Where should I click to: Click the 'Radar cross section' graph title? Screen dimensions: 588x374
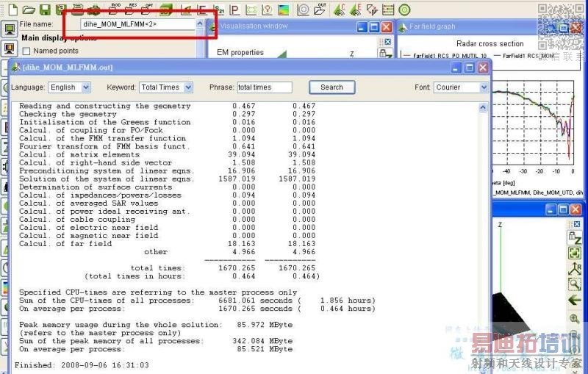pyautogui.click(x=490, y=44)
